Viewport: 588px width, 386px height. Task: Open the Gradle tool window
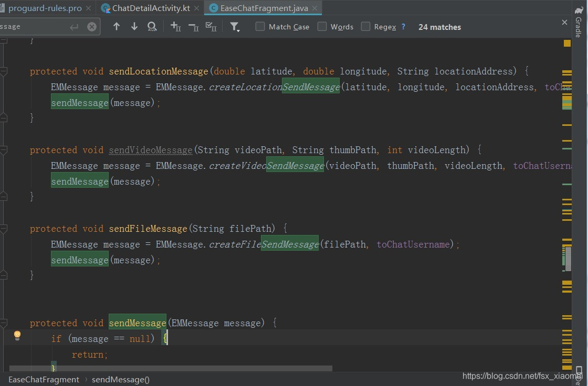pos(579,22)
